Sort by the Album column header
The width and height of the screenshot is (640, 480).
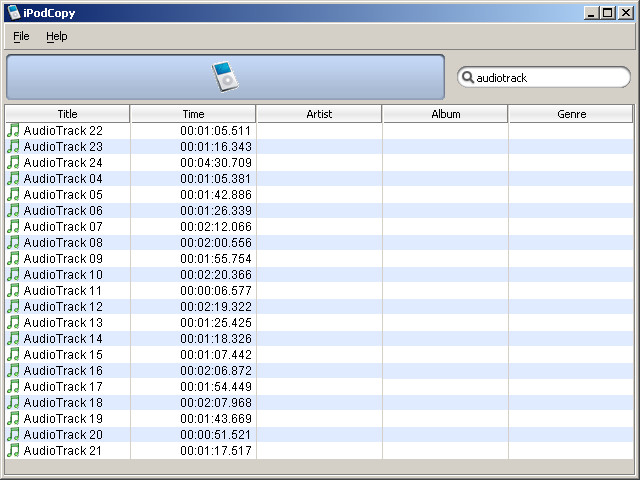pyautogui.click(x=446, y=114)
